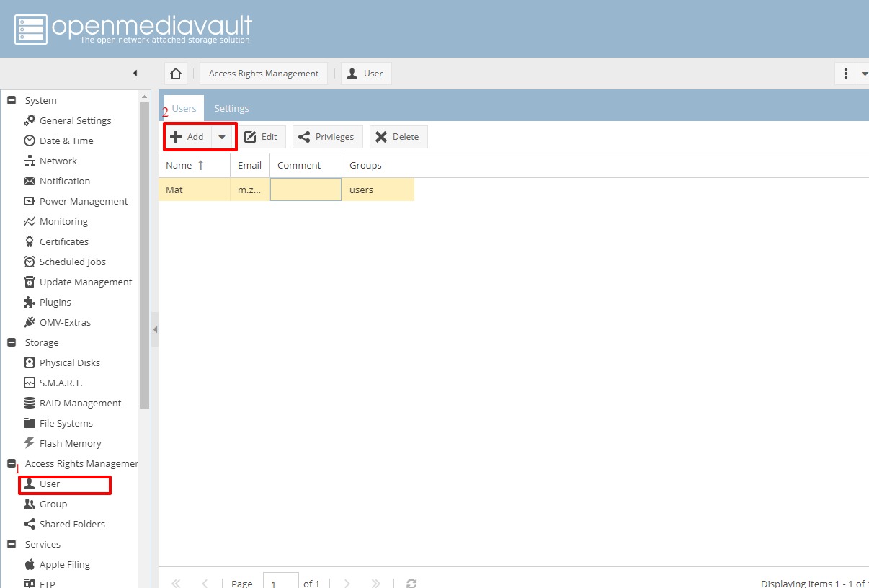Click the three-dot options menu icon
The width and height of the screenshot is (869, 588).
click(x=845, y=73)
